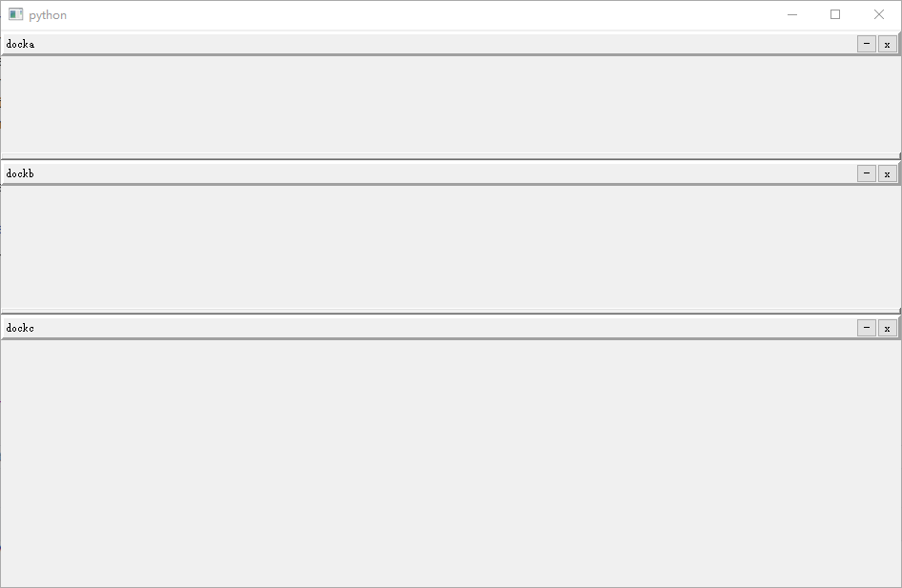The height and width of the screenshot is (588, 902).
Task: Focus the empty dockc content area
Action: (x=450, y=463)
